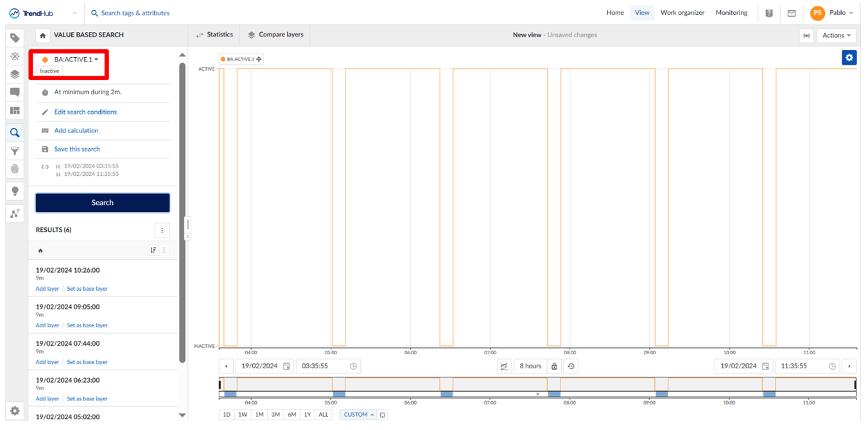Open the CUSTOM time range dropdown

pyautogui.click(x=358, y=415)
